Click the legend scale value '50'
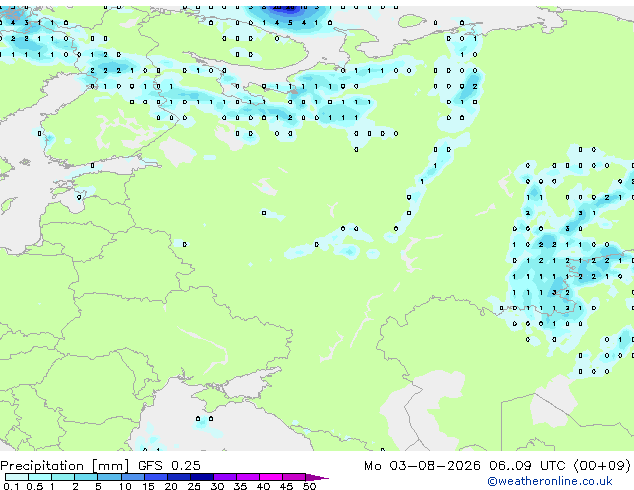Image resolution: width=634 pixels, height=490 pixels. click(310, 486)
